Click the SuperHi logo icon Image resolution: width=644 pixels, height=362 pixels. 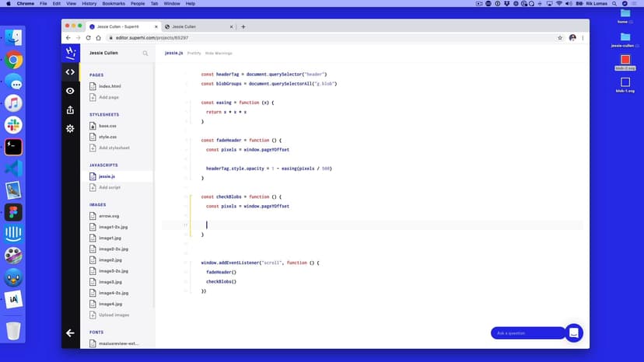pyautogui.click(x=70, y=53)
